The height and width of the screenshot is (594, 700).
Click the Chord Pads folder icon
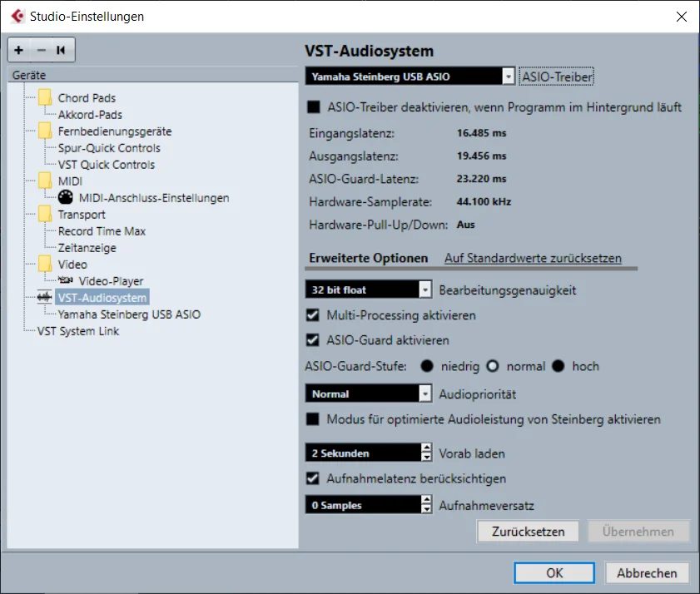pyautogui.click(x=45, y=97)
